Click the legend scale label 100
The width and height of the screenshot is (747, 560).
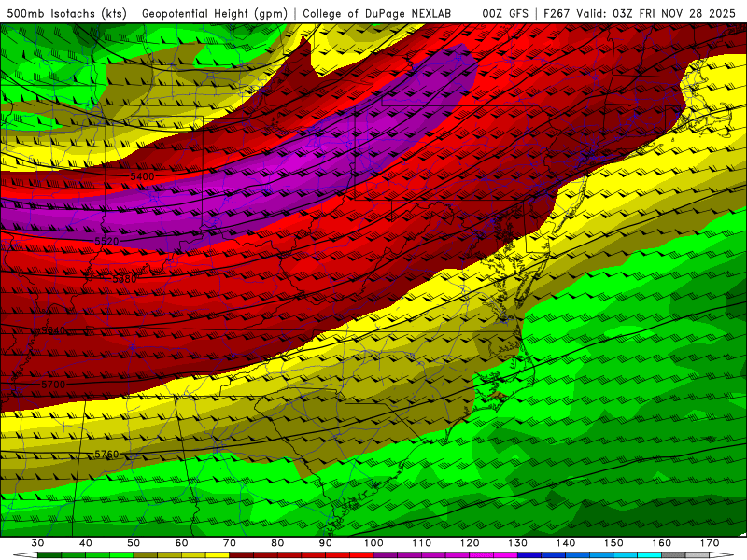point(374,543)
